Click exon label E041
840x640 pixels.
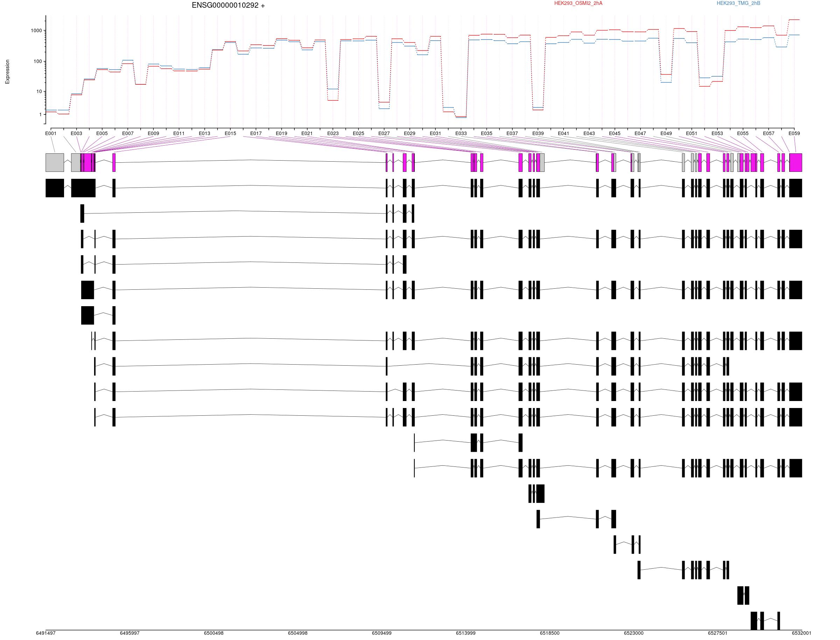tap(563, 133)
